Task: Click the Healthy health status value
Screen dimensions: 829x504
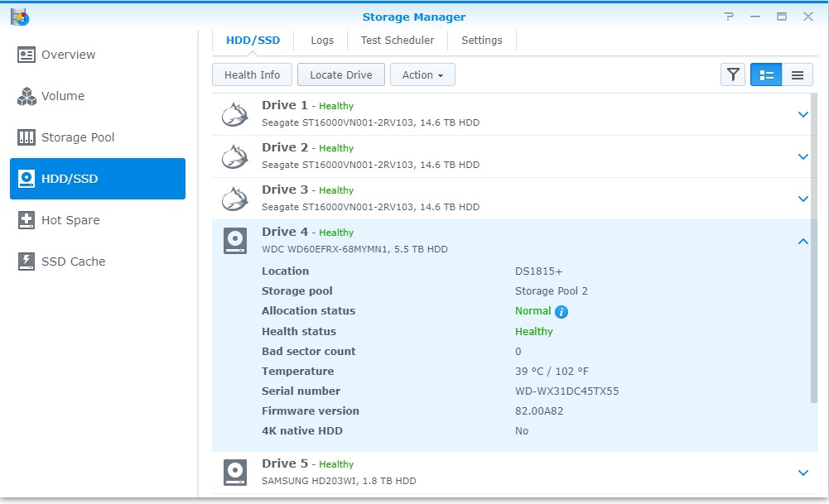Action: (534, 332)
